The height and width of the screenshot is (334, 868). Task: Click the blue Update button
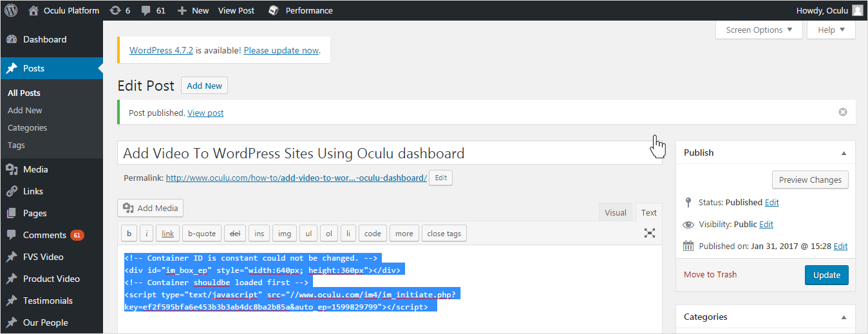[827, 275]
